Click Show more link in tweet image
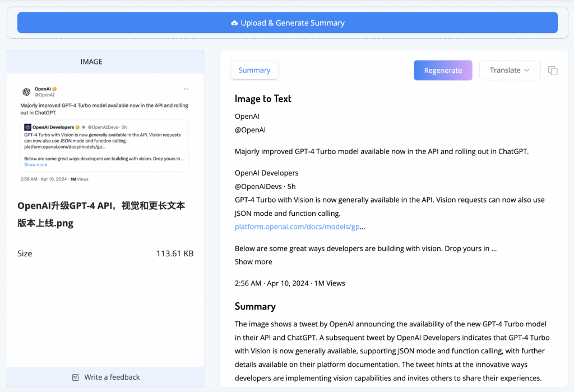574x392 pixels. coord(35,165)
